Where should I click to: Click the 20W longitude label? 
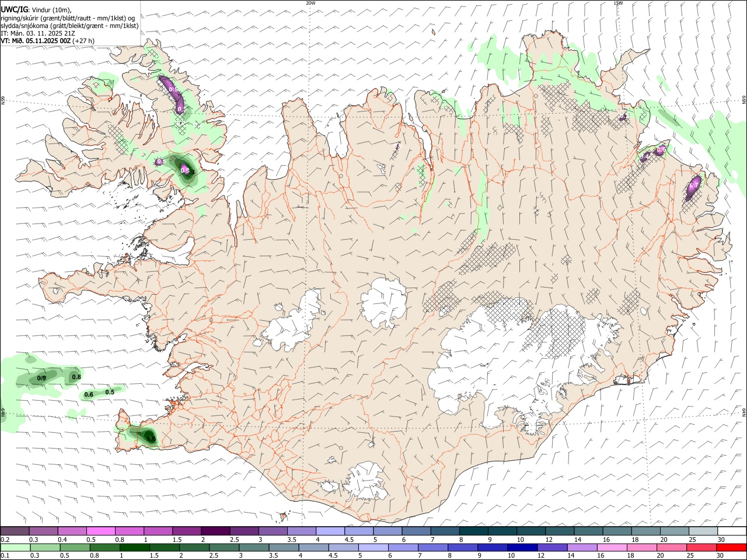[x=310, y=3]
